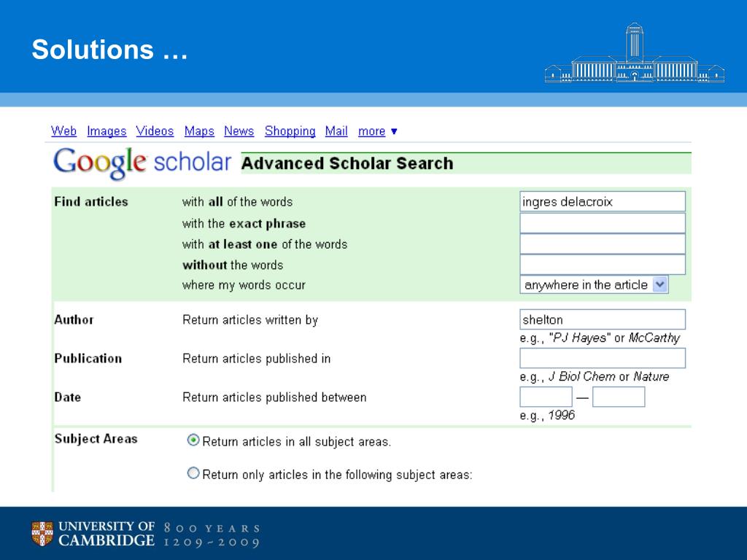The image size is (747, 560).
Task: Go to the Shopping link
Action: point(290,131)
